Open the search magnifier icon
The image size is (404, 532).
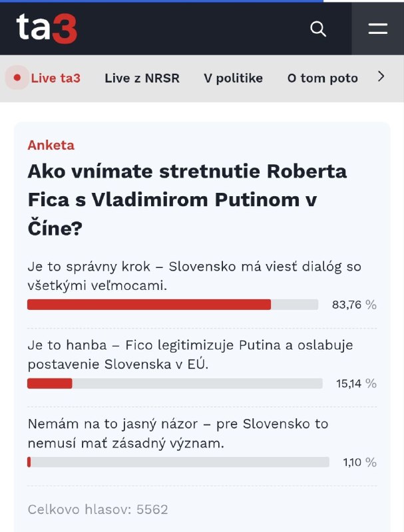coord(318,29)
